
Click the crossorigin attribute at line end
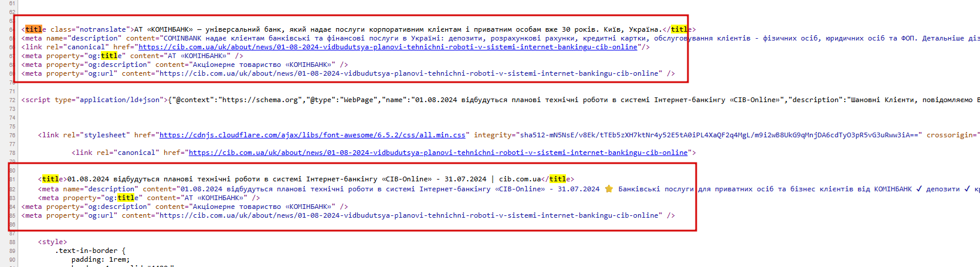click(953, 135)
